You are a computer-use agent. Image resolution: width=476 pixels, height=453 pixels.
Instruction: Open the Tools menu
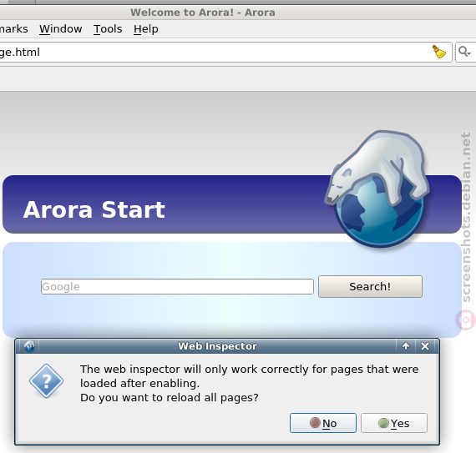(108, 29)
